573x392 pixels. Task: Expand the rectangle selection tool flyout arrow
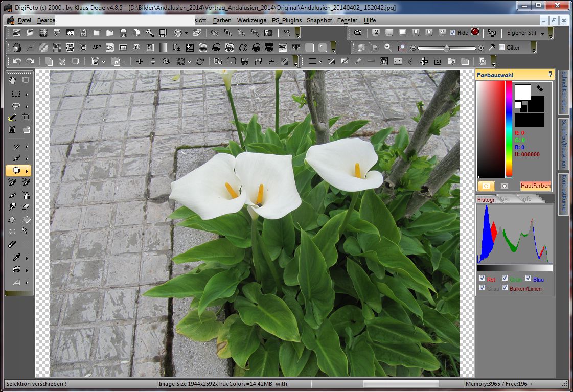[27, 94]
